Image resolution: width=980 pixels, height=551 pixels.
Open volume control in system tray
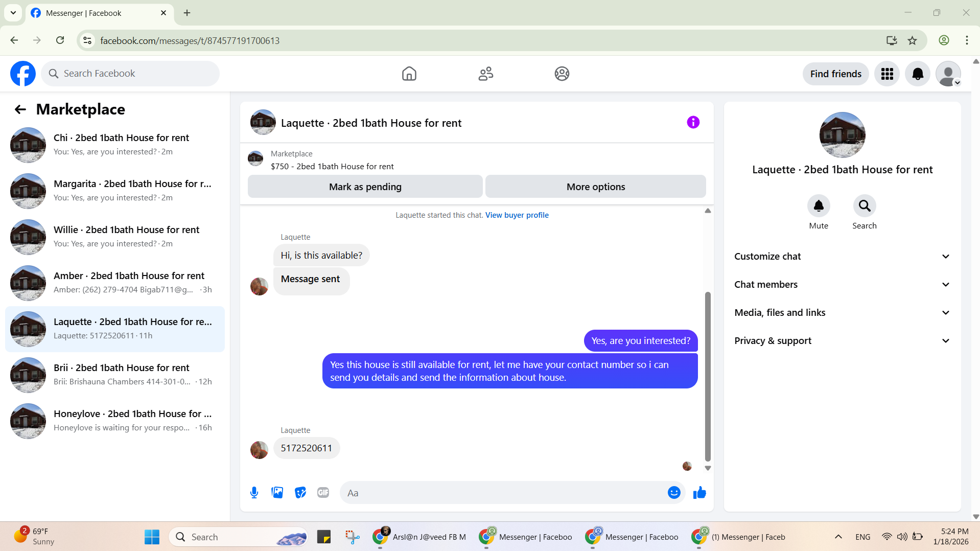902,537
